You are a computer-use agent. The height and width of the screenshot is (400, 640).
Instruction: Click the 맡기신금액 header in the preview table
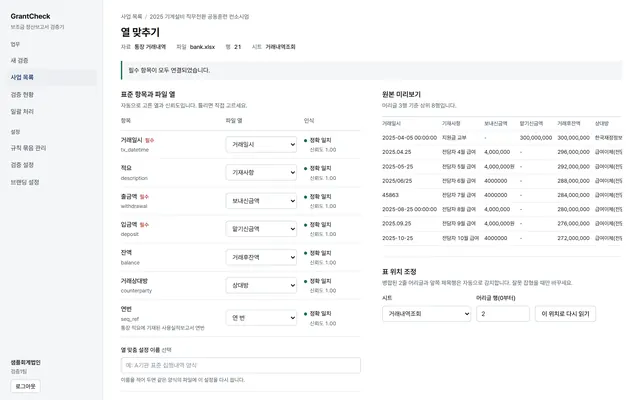531,123
